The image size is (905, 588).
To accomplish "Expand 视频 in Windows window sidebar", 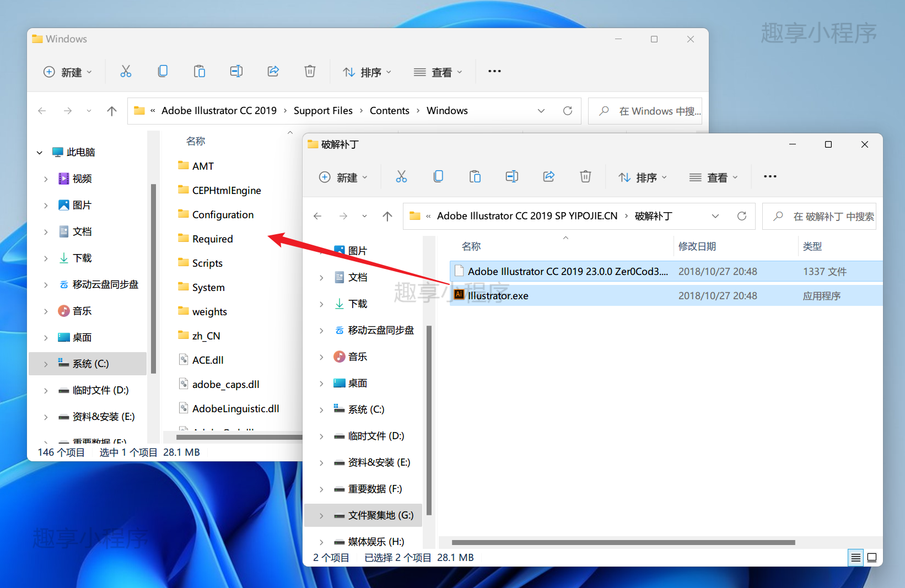I will coord(46,179).
